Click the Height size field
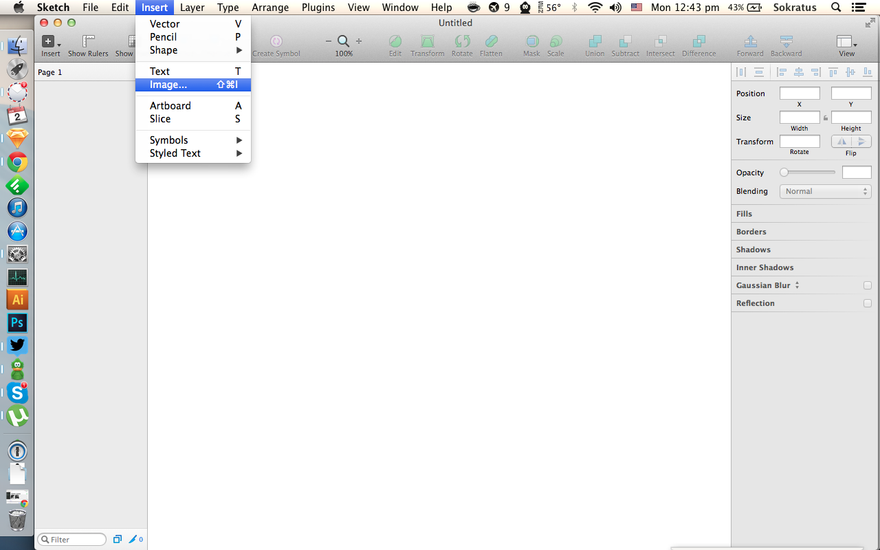The height and width of the screenshot is (550, 880). (851, 117)
